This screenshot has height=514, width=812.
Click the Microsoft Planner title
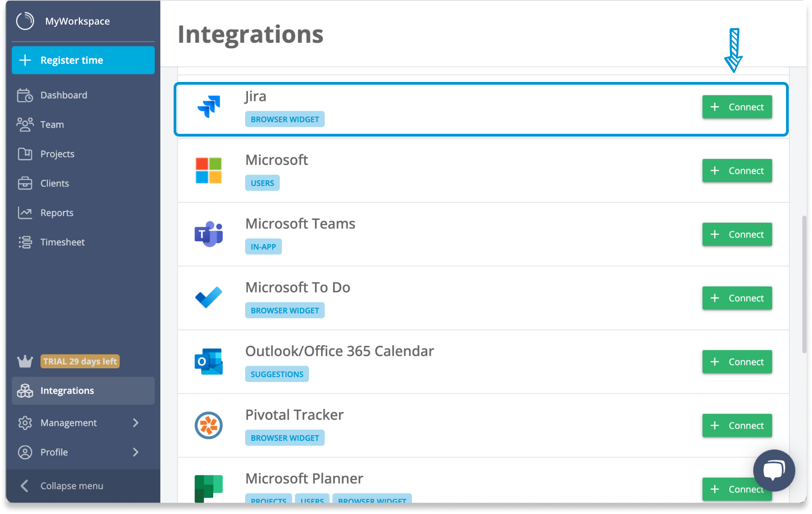(x=304, y=478)
